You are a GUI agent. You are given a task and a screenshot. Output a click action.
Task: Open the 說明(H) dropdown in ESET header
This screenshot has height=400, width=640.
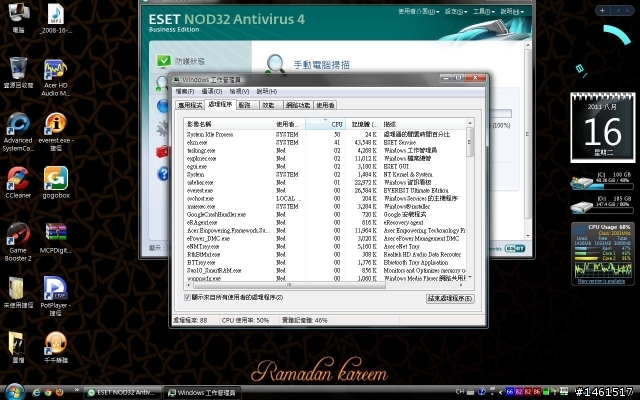[512, 11]
